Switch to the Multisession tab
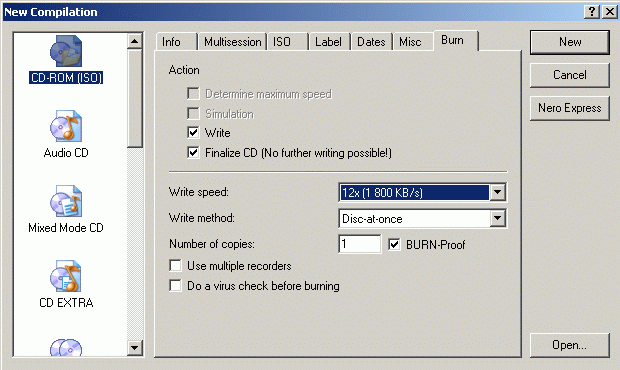The image size is (620, 370). 232,42
